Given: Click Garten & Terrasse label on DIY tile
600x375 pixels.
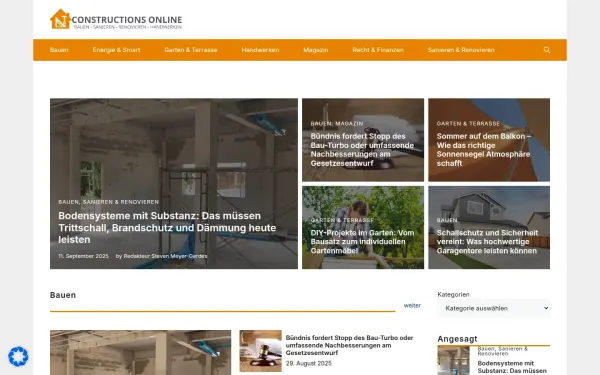Looking at the screenshot, I should [342, 220].
